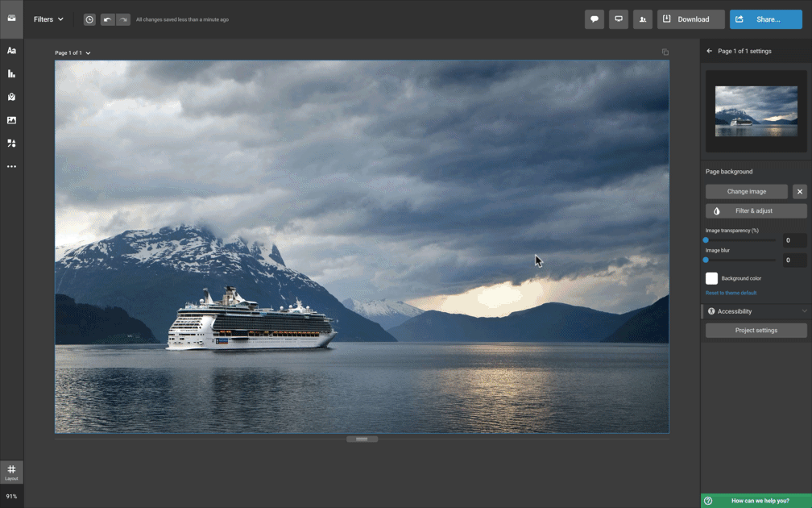
Task: Open the maps panel icon
Action: [x=11, y=97]
